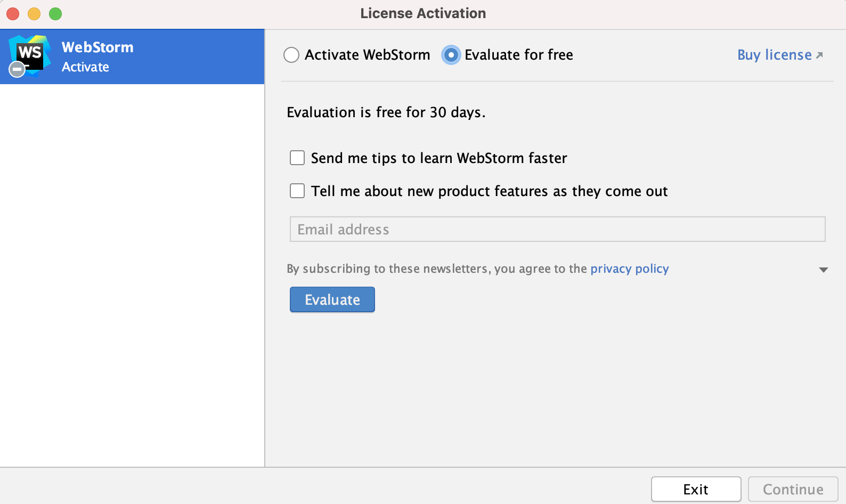The height and width of the screenshot is (504, 846).
Task: Select the WebStorm Activate sidebar entry
Action: [x=132, y=56]
